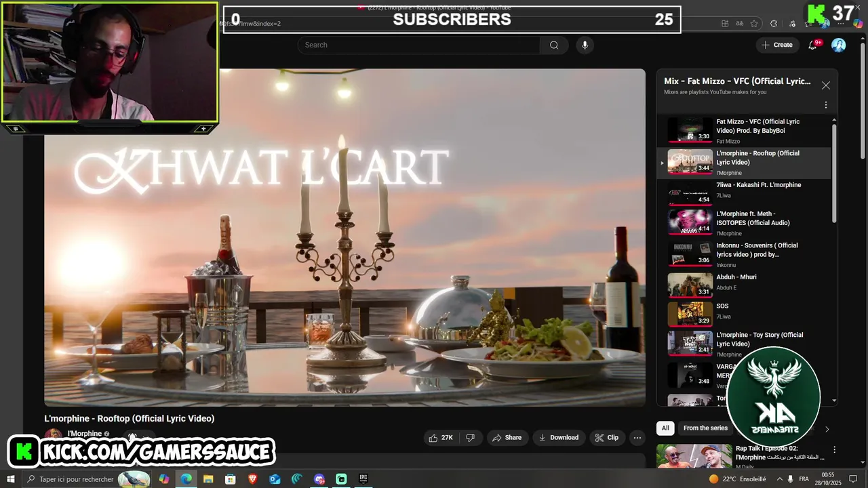Open the Copilot icon in the Edge toolbar
868x488 pixels.
[858, 24]
